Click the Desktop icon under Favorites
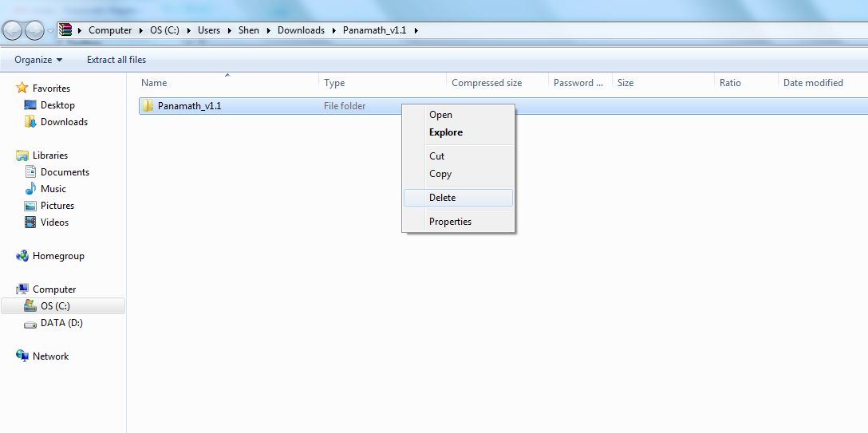The image size is (868, 433). point(30,105)
